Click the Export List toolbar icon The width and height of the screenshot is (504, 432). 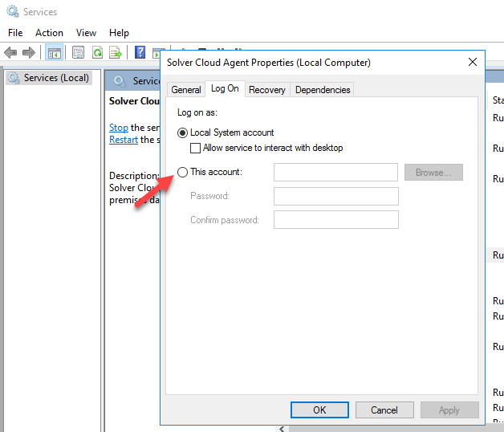click(x=116, y=53)
